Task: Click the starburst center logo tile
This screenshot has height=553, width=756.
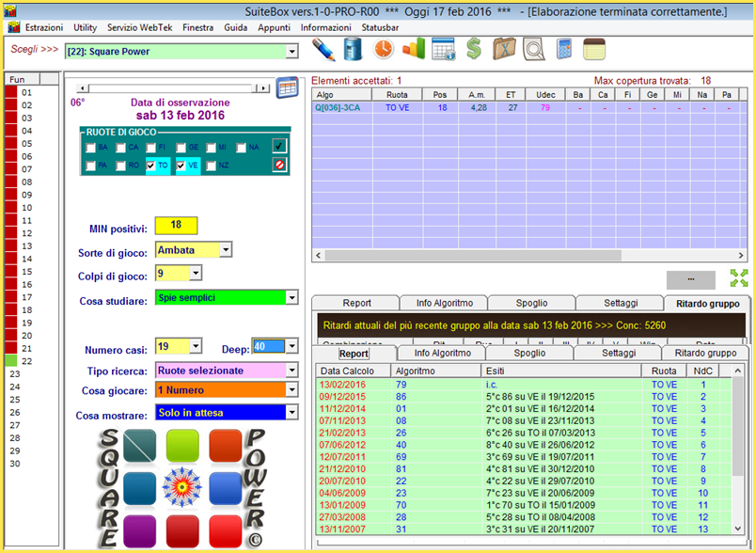Action: click(x=182, y=487)
